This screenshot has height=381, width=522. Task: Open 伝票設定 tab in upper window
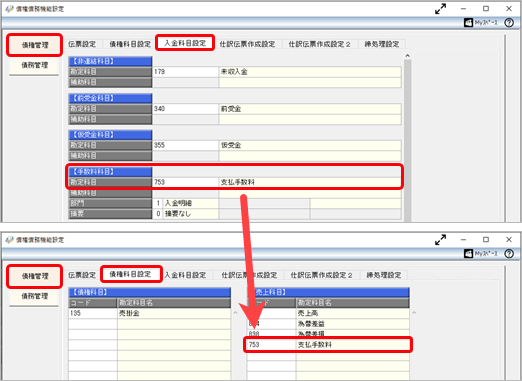tap(82, 44)
